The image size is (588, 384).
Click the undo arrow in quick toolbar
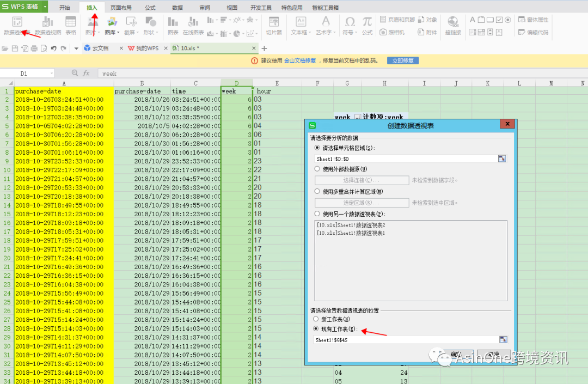point(53,48)
